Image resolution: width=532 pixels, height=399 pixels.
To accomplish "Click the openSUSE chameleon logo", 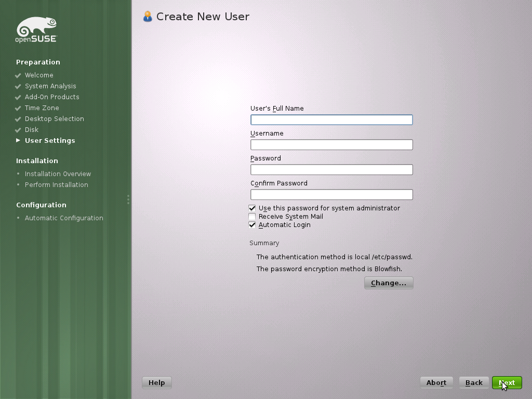I will tap(36, 30).
